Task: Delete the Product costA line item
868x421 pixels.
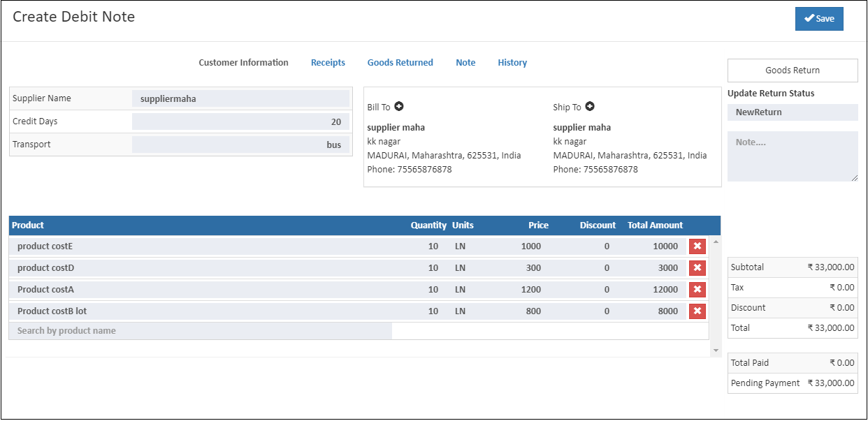Action: click(x=697, y=289)
